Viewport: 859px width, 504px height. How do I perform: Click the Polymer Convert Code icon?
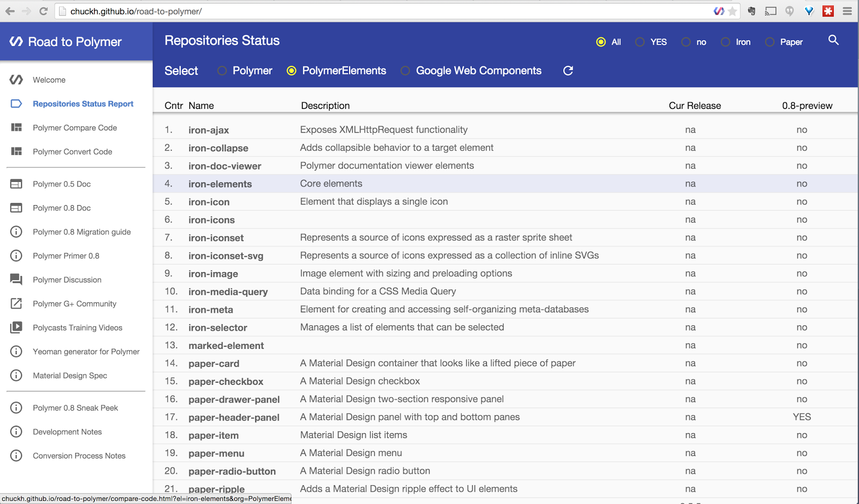pyautogui.click(x=17, y=151)
